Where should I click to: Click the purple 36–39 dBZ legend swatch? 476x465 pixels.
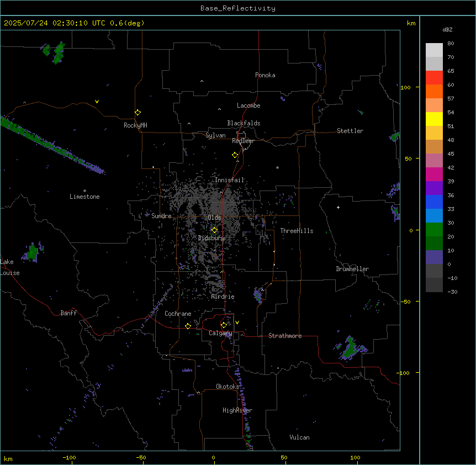(434, 188)
